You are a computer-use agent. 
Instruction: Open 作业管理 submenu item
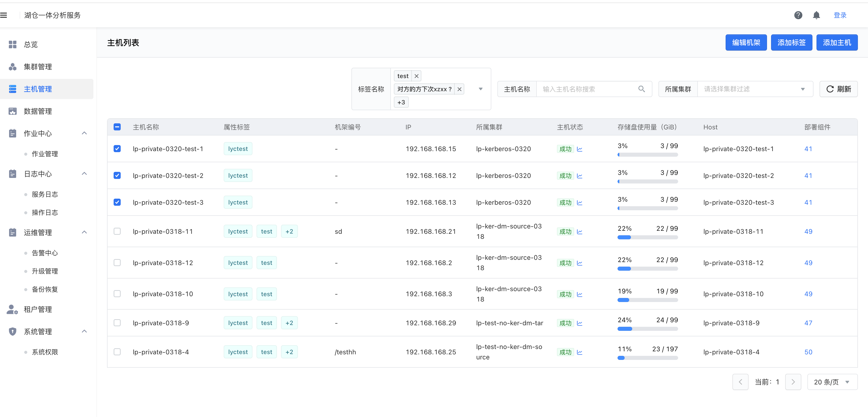(45, 154)
